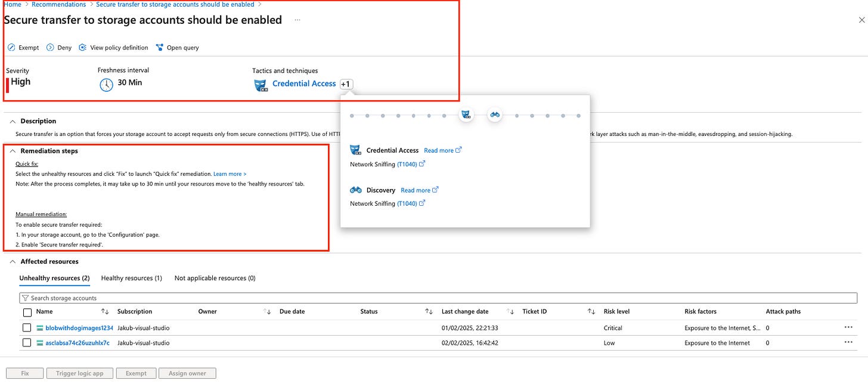Image resolution: width=868 pixels, height=387 pixels.
Task: Go to Recommendations breadcrumb
Action: pos(59,4)
